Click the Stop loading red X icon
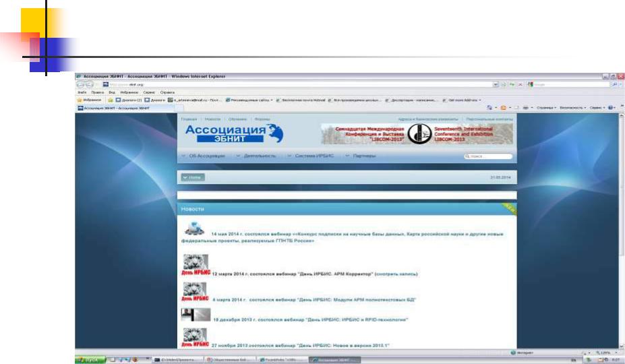This screenshot has height=364, width=625. 520,84
